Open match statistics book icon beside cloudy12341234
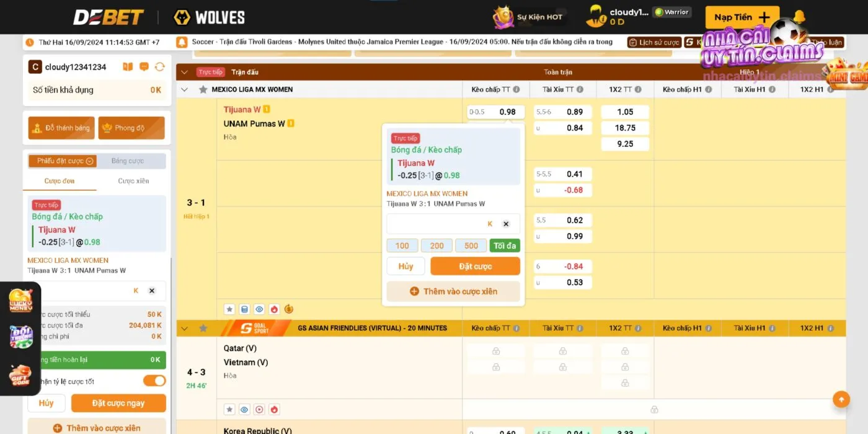 (x=128, y=66)
